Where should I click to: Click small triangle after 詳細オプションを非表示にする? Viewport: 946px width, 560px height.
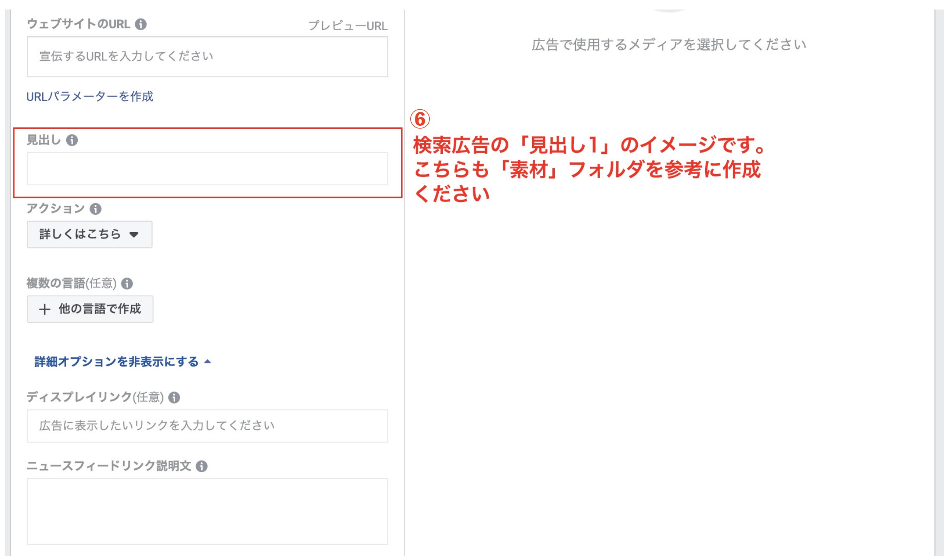208,361
